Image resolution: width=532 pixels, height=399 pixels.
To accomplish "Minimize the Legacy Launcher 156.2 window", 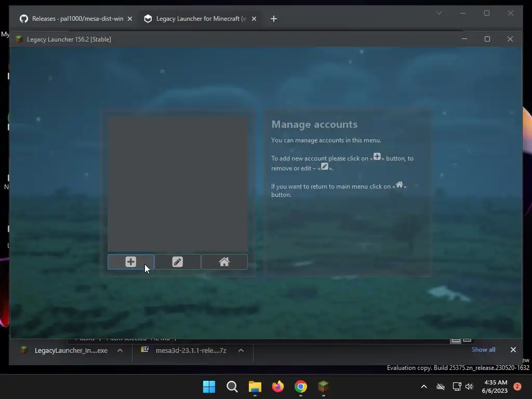I will coord(464,39).
